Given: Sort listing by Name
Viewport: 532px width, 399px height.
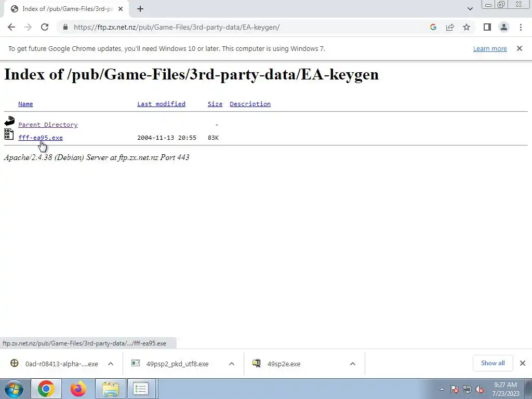Looking at the screenshot, I should click(25, 104).
